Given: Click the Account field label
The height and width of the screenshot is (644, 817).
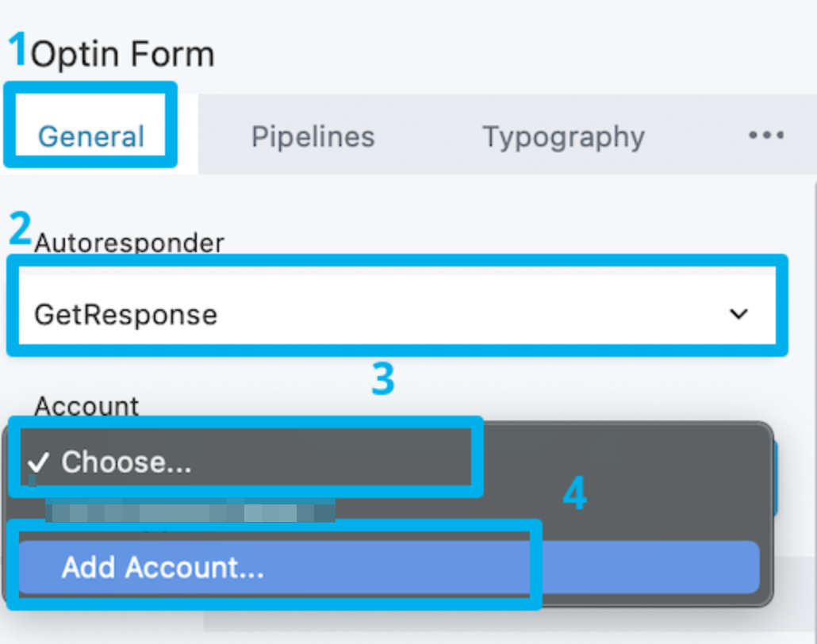Looking at the screenshot, I should [x=86, y=406].
